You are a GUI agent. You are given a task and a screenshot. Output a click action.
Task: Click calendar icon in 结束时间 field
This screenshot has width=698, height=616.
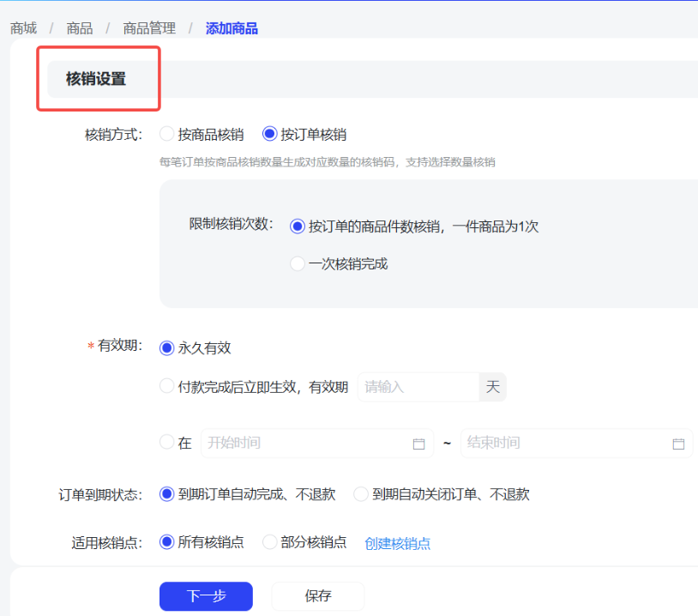678,444
